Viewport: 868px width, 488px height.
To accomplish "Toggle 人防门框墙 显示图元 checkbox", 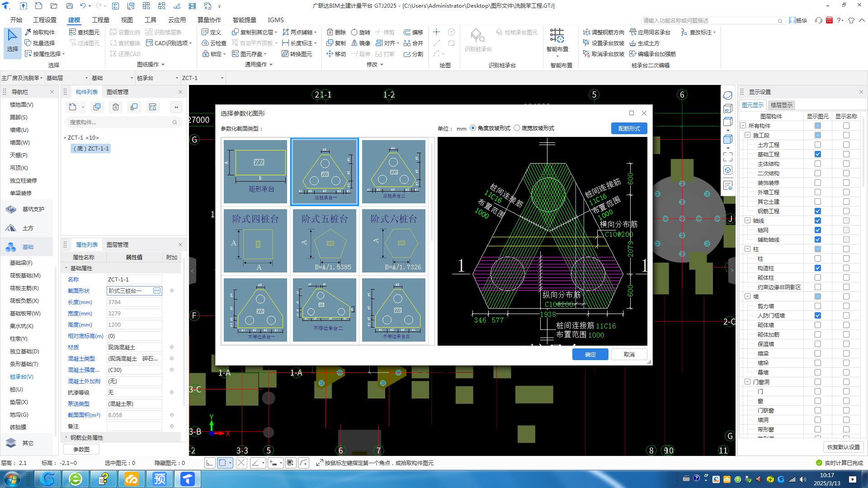I will click(817, 315).
